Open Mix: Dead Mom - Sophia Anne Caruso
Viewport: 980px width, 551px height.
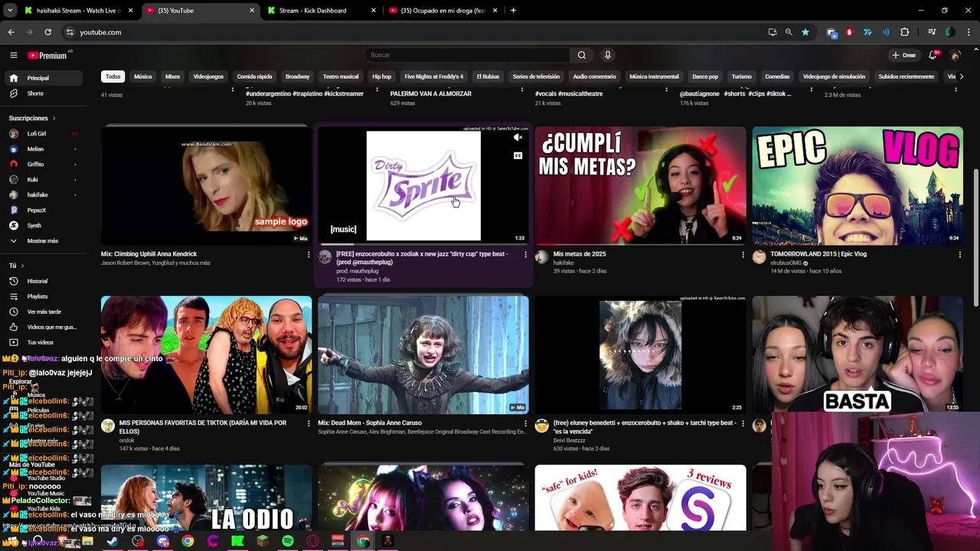[370, 422]
